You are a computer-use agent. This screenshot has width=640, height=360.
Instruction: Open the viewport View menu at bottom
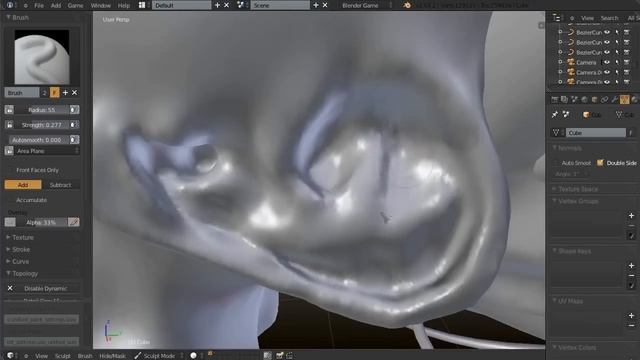coord(41,356)
